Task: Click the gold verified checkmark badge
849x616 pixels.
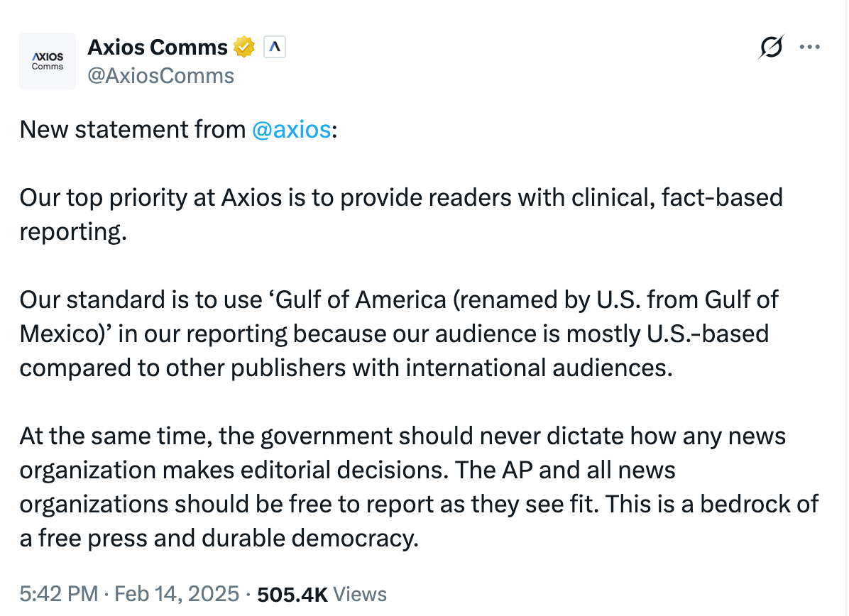Action: click(245, 48)
